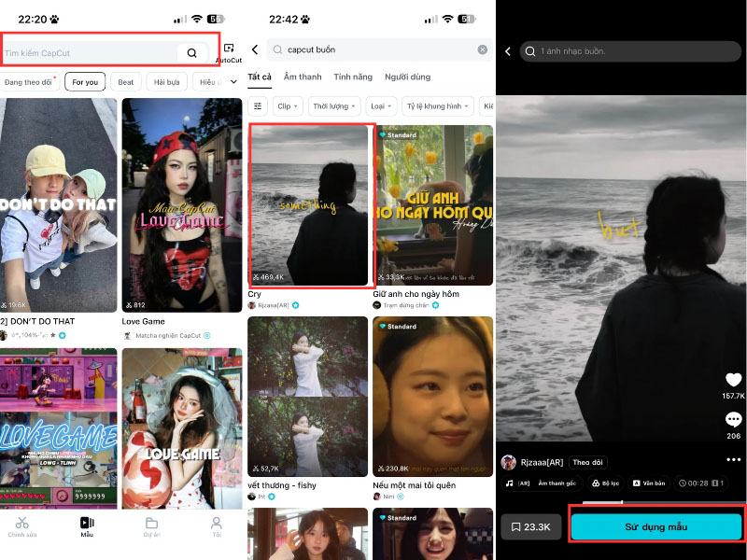Tap the magnifier icon in the Tìm kiếm CapCut bar
This screenshot has height=560, width=747.
(191, 53)
